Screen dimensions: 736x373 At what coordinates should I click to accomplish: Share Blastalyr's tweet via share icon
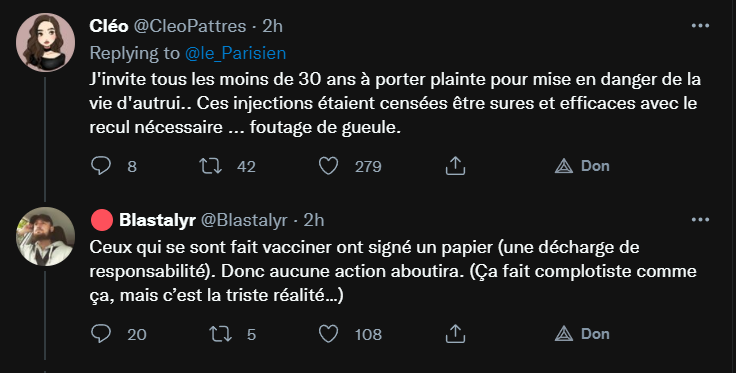coord(455,334)
